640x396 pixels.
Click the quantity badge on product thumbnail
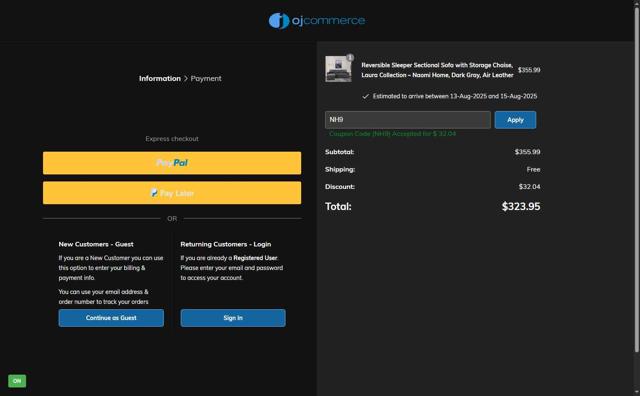click(x=350, y=58)
